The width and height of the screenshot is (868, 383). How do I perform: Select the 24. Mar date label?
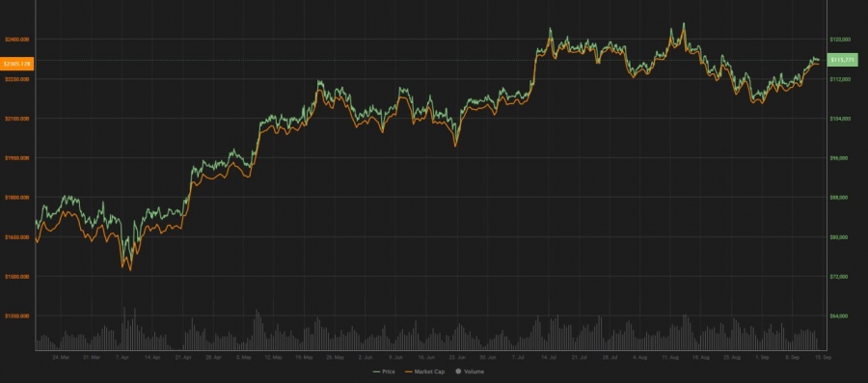61,358
